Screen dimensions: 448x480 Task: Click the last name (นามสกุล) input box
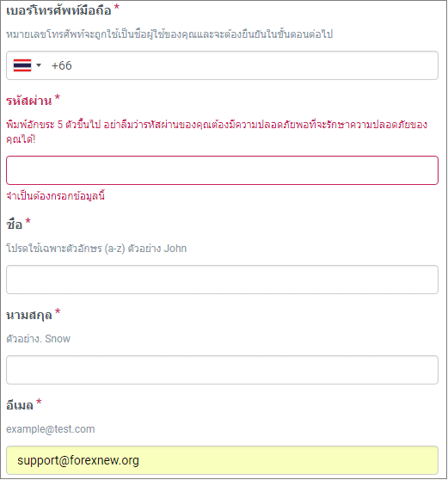click(222, 370)
